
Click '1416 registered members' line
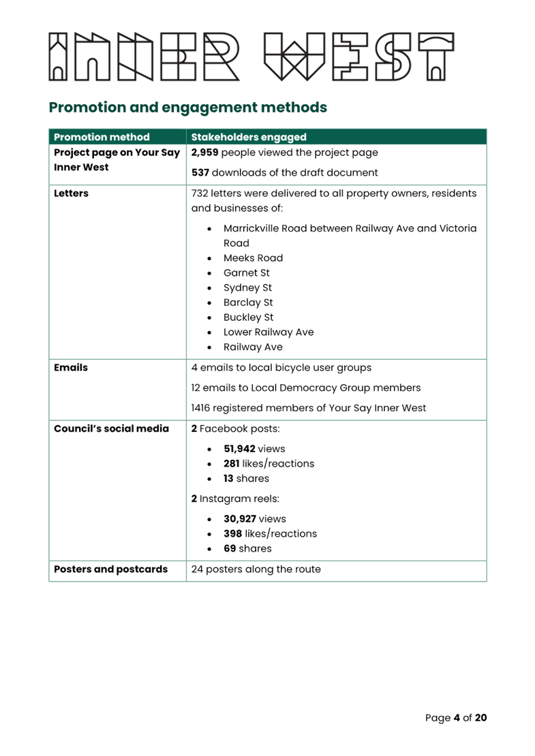[x=309, y=408]
